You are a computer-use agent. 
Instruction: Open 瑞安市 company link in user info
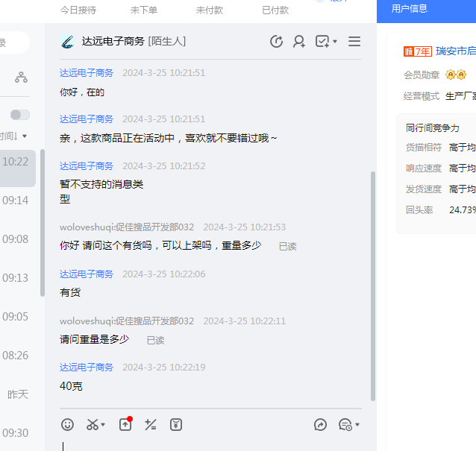(455, 51)
